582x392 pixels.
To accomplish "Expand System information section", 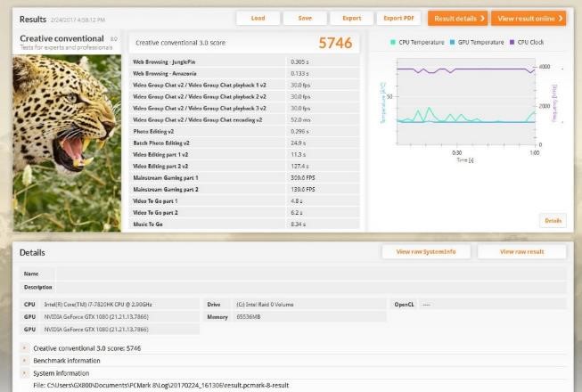I will (x=24, y=373).
